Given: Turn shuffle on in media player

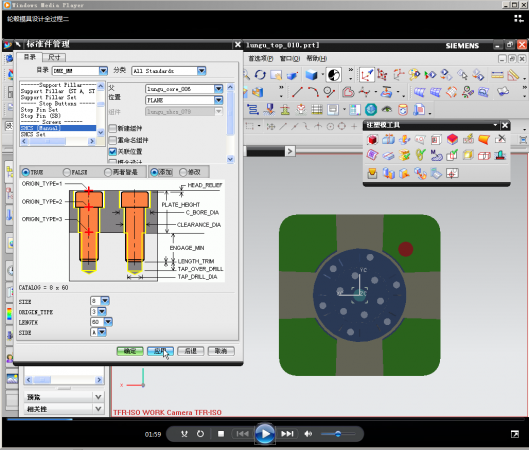Looking at the screenshot, I should click(184, 434).
